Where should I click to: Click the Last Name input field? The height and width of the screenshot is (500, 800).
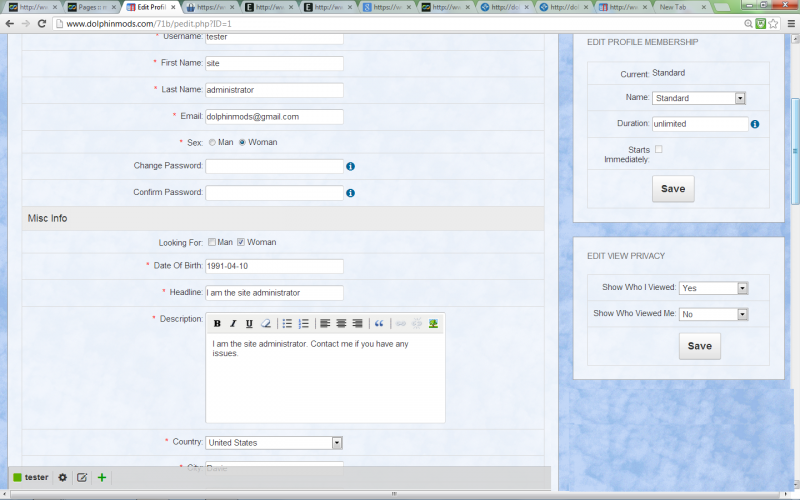point(274,90)
